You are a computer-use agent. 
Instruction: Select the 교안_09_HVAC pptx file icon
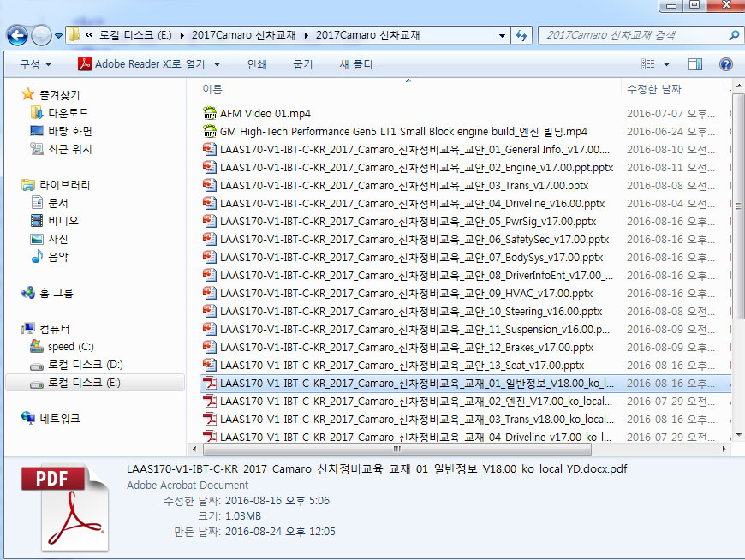[x=210, y=293]
